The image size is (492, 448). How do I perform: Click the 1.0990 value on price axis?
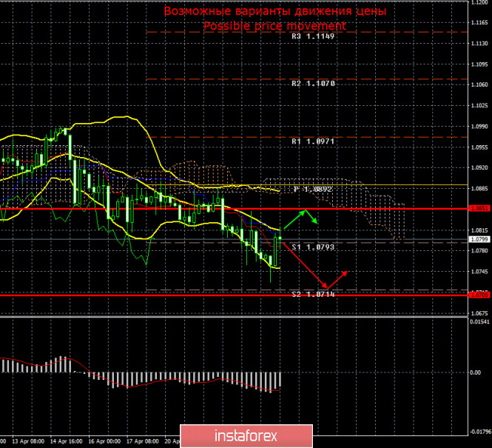pos(479,127)
